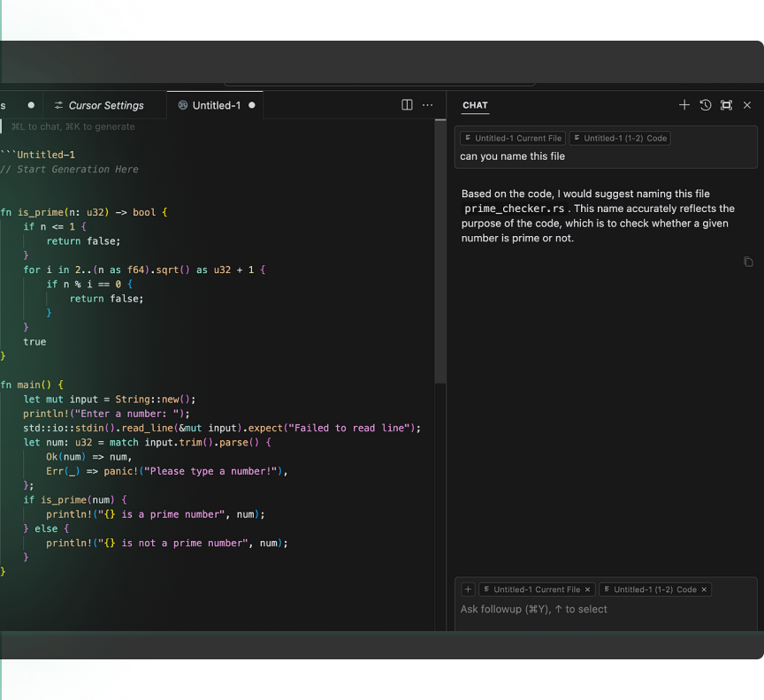
Task: Click the "Ok(num) => num," line
Action: 89,457
